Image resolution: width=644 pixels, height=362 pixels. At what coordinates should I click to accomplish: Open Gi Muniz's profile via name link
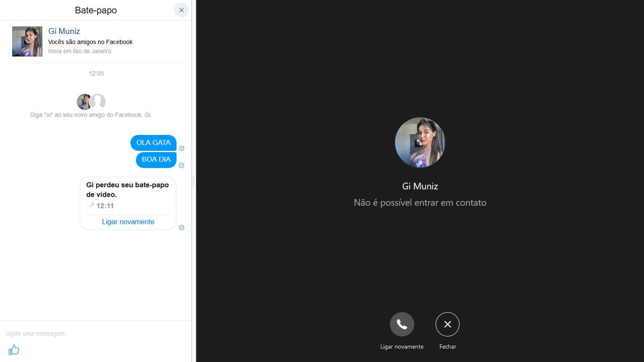[64, 31]
